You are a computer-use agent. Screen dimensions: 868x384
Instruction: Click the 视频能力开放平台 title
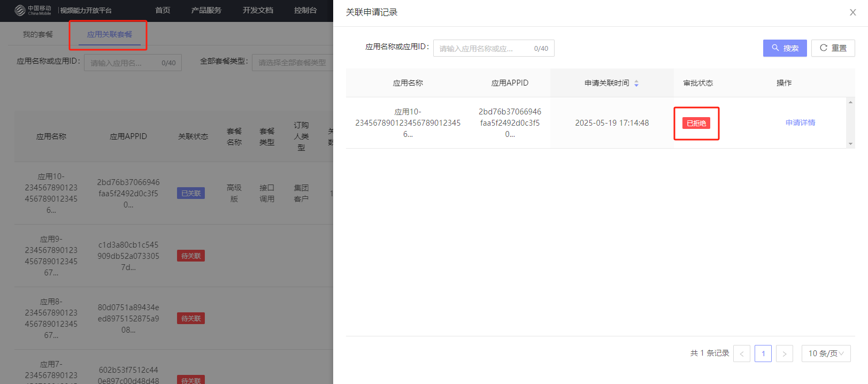86,10
